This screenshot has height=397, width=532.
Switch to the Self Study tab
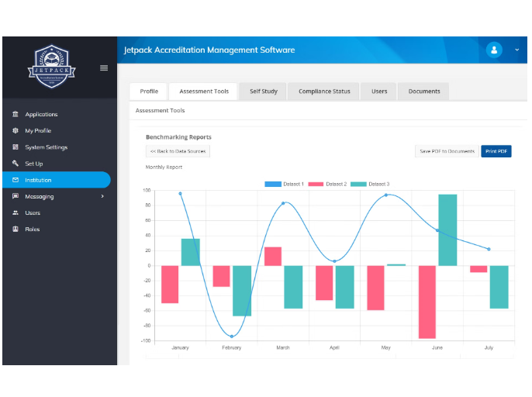pyautogui.click(x=264, y=91)
